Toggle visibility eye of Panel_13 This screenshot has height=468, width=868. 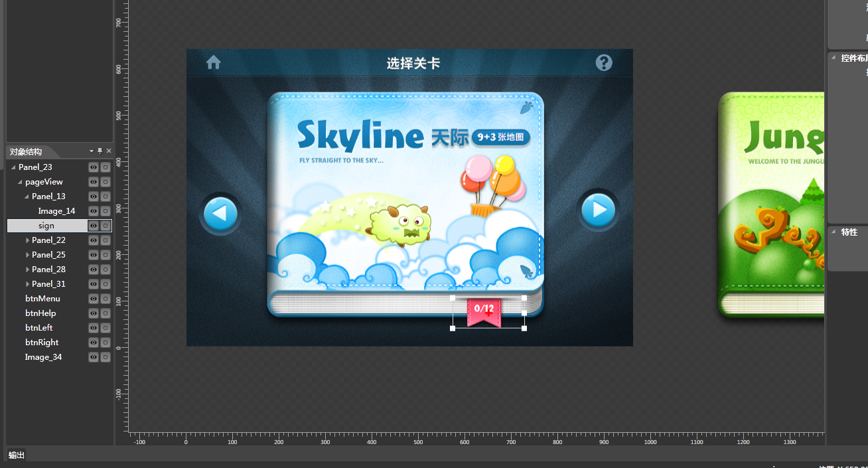pos(94,196)
